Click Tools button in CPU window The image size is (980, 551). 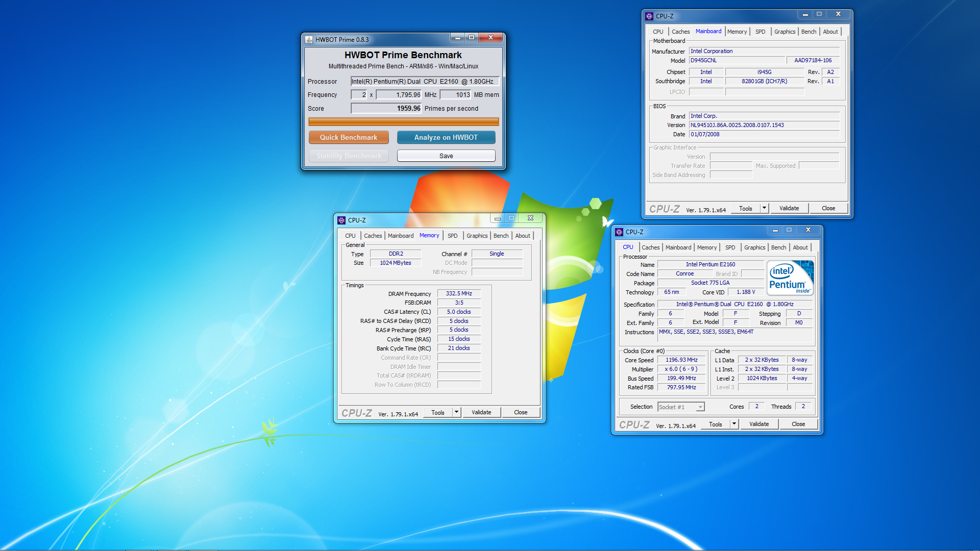(716, 424)
